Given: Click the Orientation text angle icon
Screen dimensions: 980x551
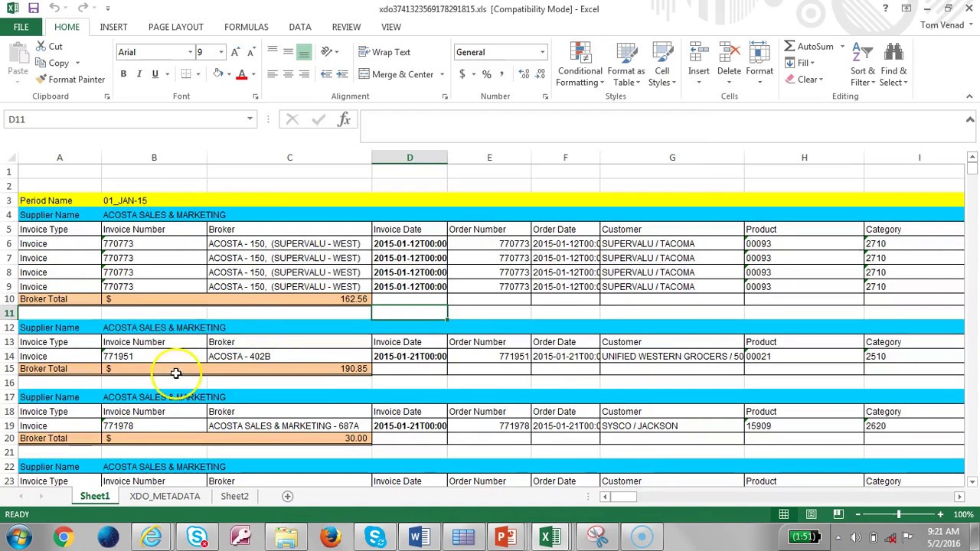Looking at the screenshot, I should click(x=327, y=52).
